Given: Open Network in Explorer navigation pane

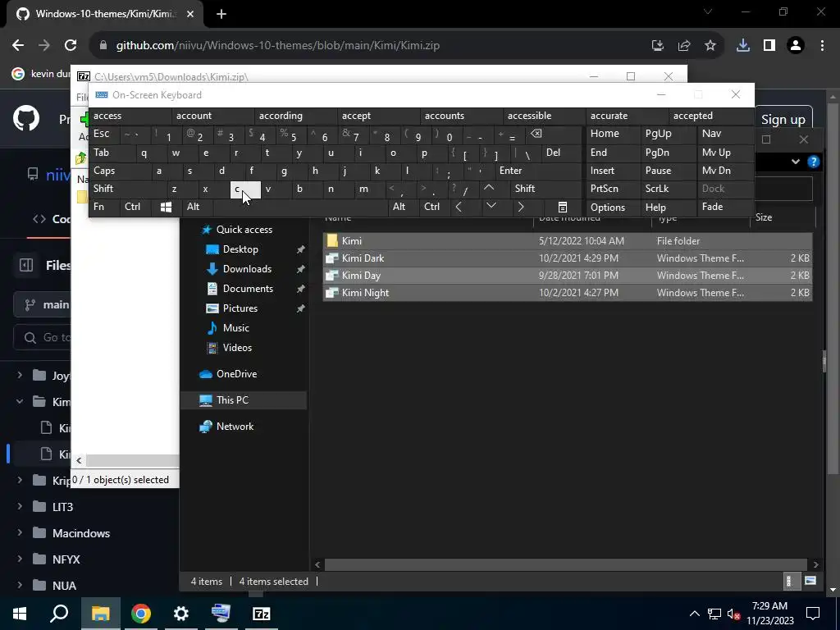Looking at the screenshot, I should [x=235, y=427].
